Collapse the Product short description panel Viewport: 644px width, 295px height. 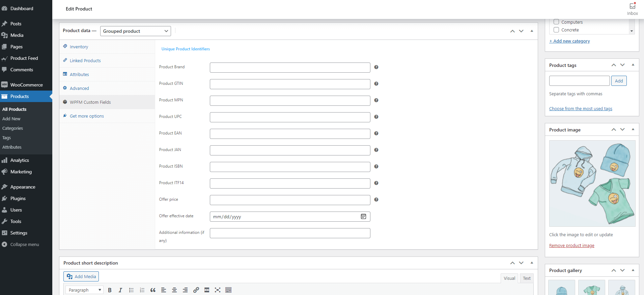pyautogui.click(x=532, y=263)
